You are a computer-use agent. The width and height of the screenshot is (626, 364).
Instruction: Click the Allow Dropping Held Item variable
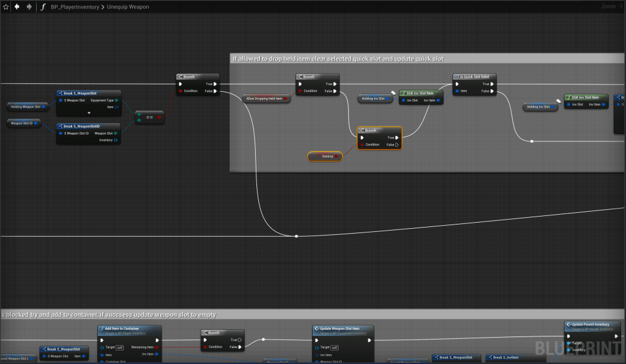click(266, 98)
